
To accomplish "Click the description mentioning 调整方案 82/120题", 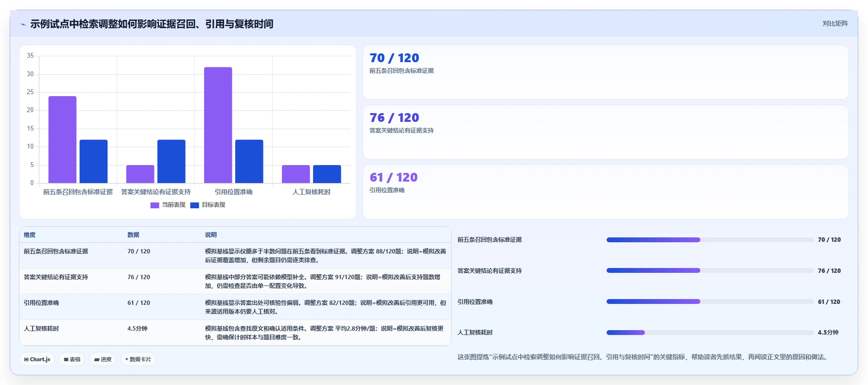I will tap(326, 307).
